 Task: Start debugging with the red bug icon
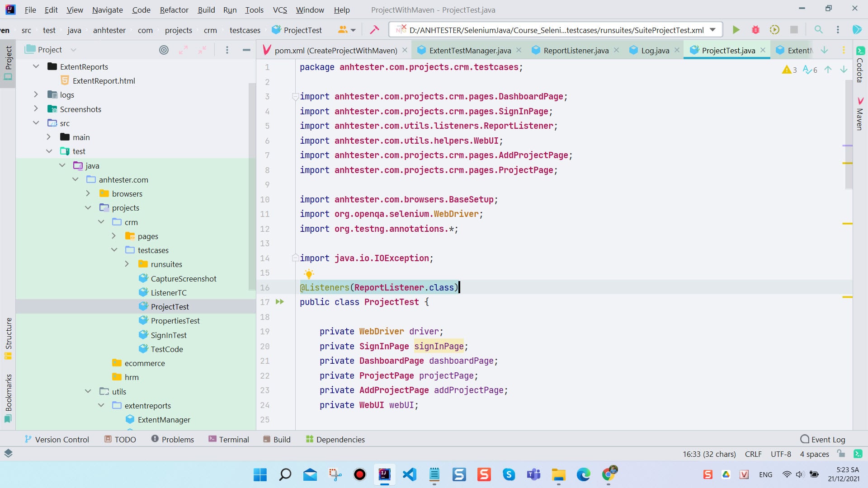point(755,30)
